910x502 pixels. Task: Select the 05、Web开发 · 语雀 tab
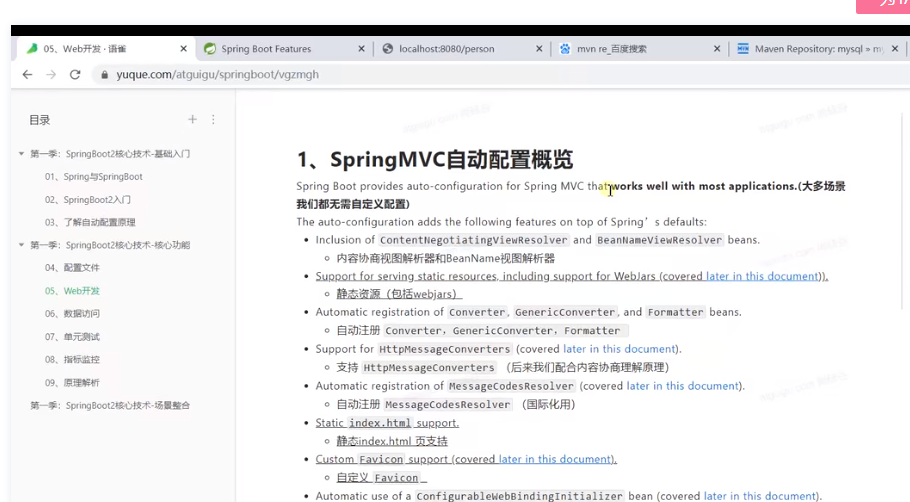click(x=104, y=49)
